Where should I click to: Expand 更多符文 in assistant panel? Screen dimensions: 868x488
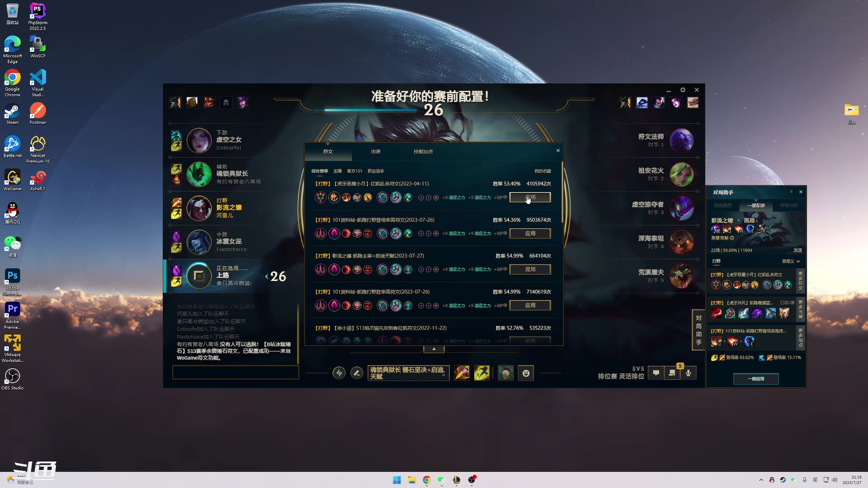(x=800, y=281)
